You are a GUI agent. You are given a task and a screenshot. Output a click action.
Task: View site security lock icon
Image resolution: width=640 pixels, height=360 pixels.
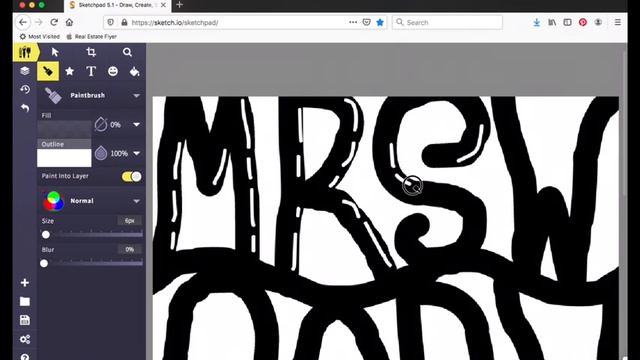click(x=124, y=22)
